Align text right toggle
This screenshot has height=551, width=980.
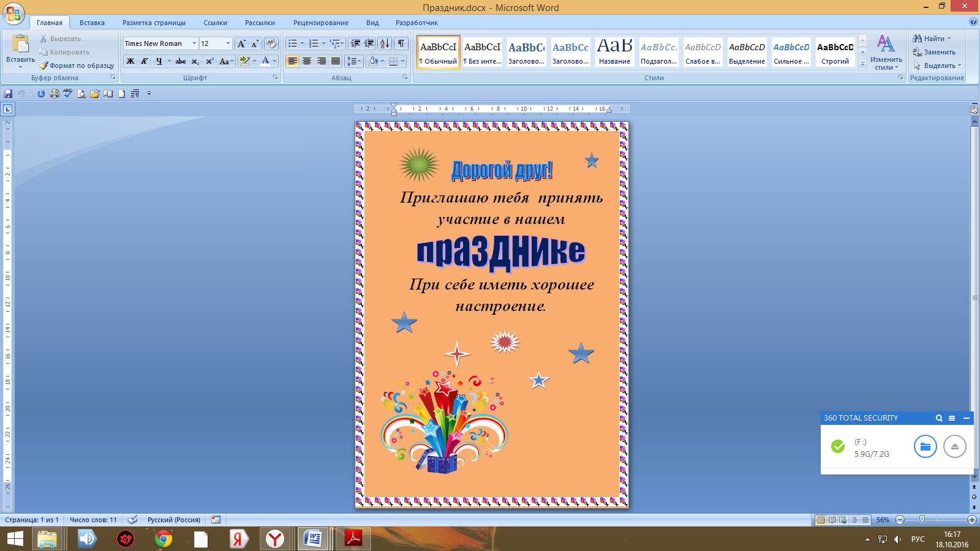tap(321, 61)
